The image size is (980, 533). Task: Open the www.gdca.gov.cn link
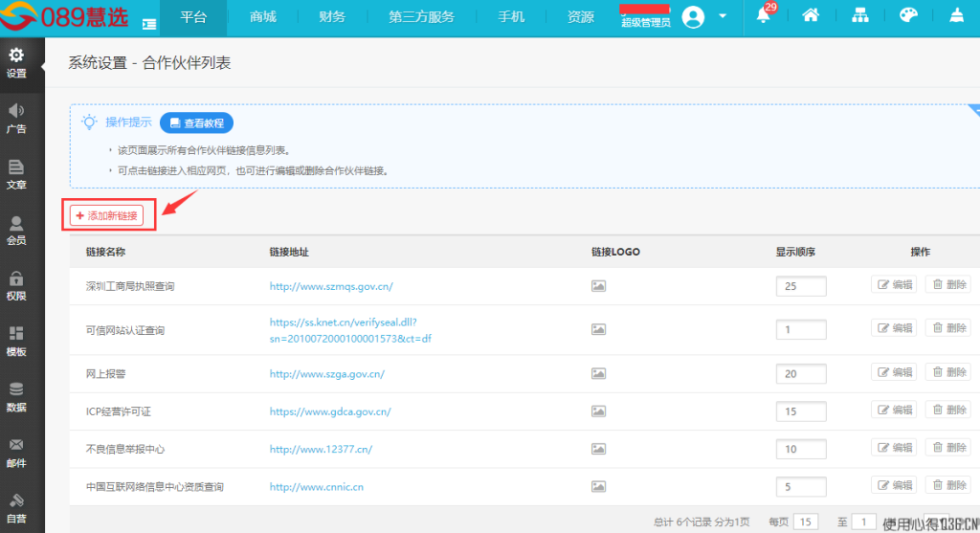coord(330,411)
